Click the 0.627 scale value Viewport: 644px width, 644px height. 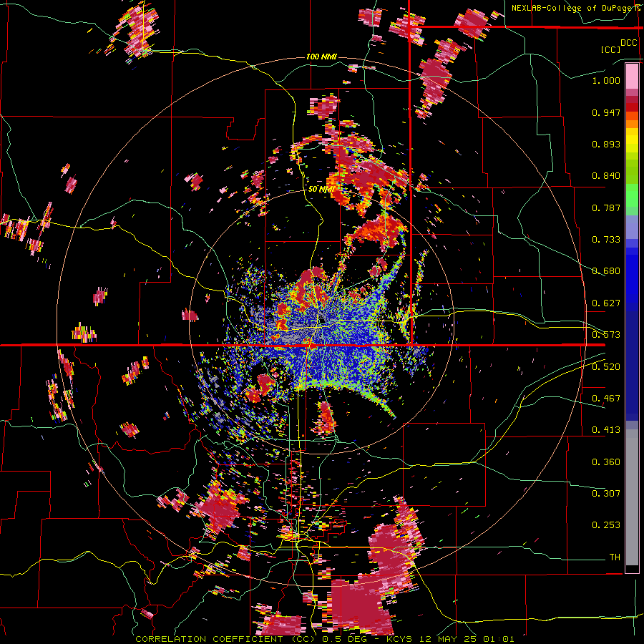tap(606, 303)
